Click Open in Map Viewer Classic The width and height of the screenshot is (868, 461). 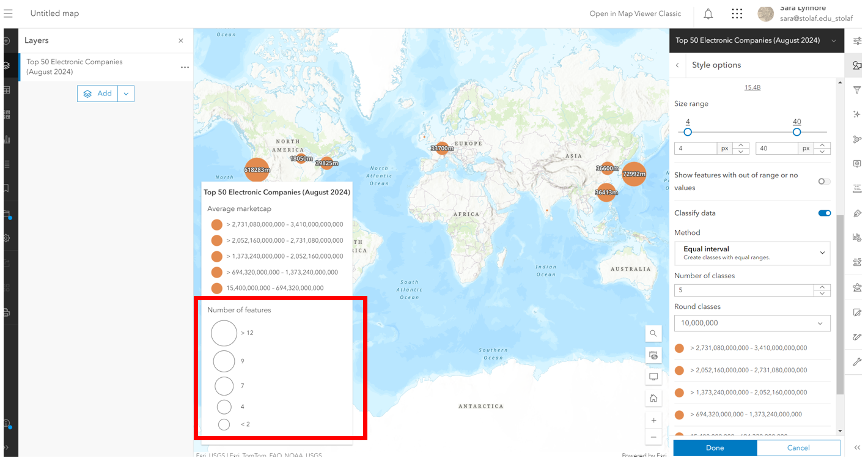coord(636,13)
